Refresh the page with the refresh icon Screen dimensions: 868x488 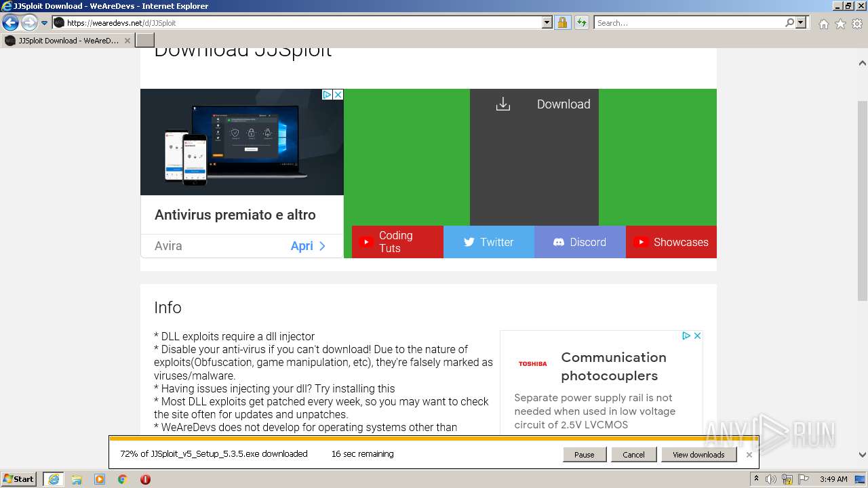point(581,22)
